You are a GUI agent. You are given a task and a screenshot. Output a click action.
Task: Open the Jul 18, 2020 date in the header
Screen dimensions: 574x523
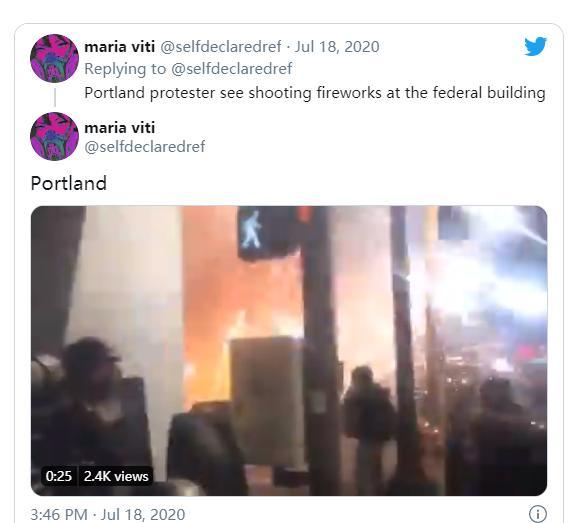pyautogui.click(x=337, y=47)
